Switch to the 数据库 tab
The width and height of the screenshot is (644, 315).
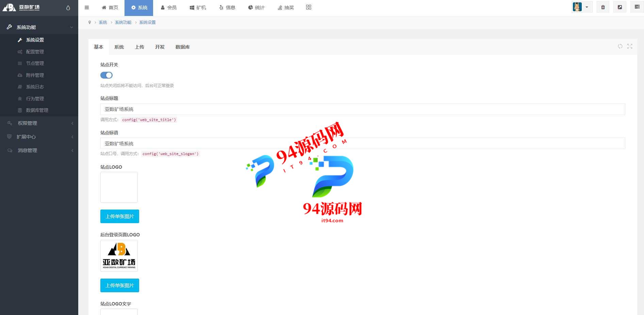[x=183, y=47]
